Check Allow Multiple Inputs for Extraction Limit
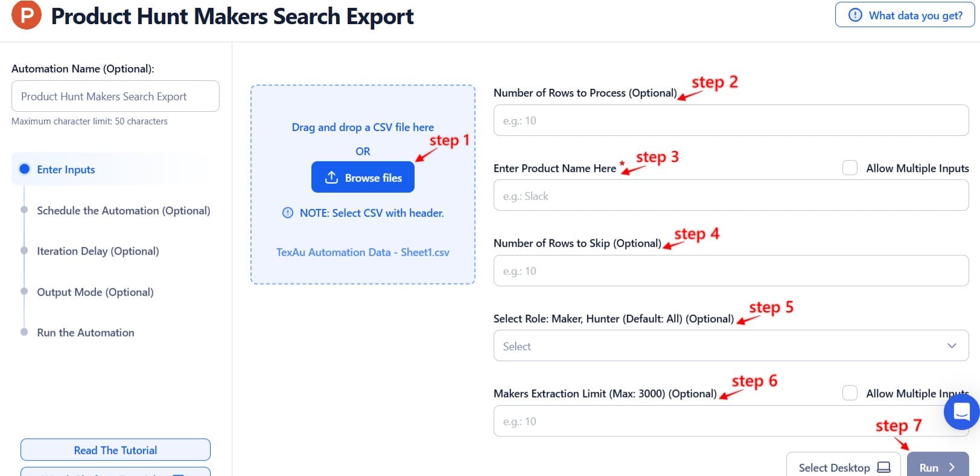The width and height of the screenshot is (980, 476). 850,393
